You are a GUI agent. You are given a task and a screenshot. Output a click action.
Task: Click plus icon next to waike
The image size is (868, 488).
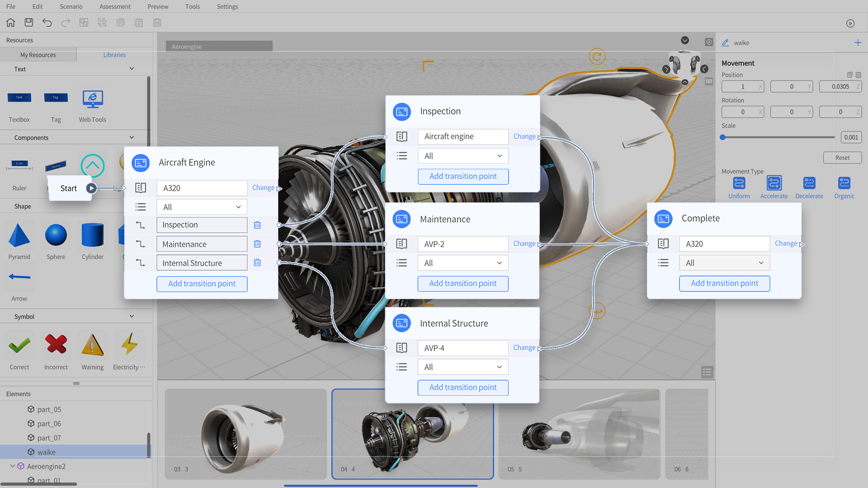(858, 42)
